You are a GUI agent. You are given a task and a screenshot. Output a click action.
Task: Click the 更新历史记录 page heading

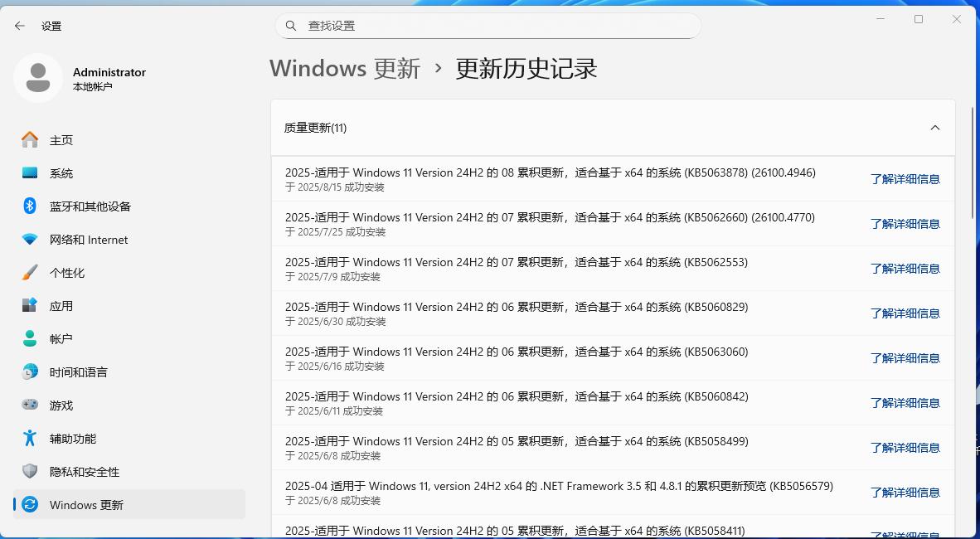click(526, 68)
